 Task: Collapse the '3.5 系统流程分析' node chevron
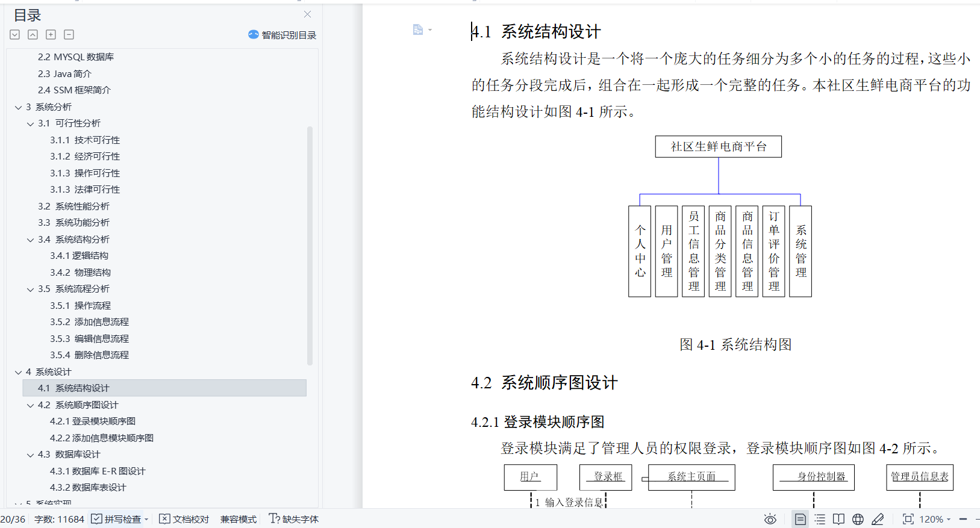click(x=30, y=290)
